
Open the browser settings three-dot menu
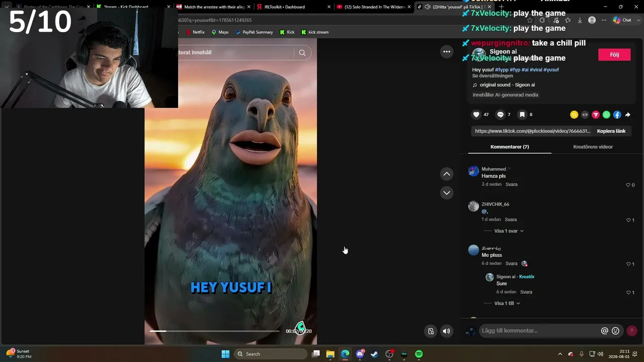click(604, 20)
